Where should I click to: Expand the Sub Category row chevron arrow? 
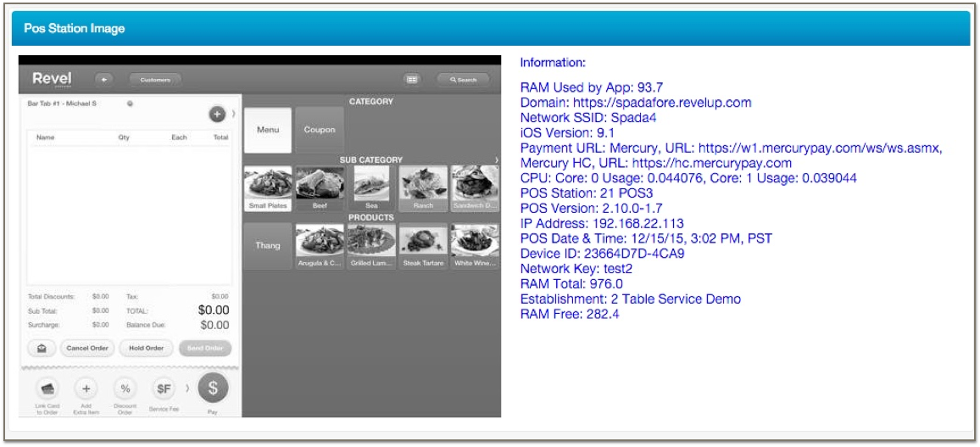coord(496,160)
